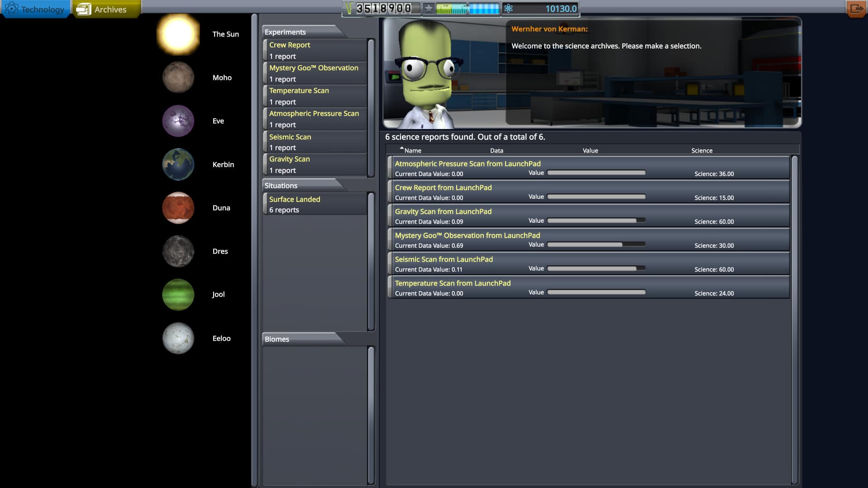Sort reports by Data column
This screenshot has width=868, height=488.
point(496,150)
